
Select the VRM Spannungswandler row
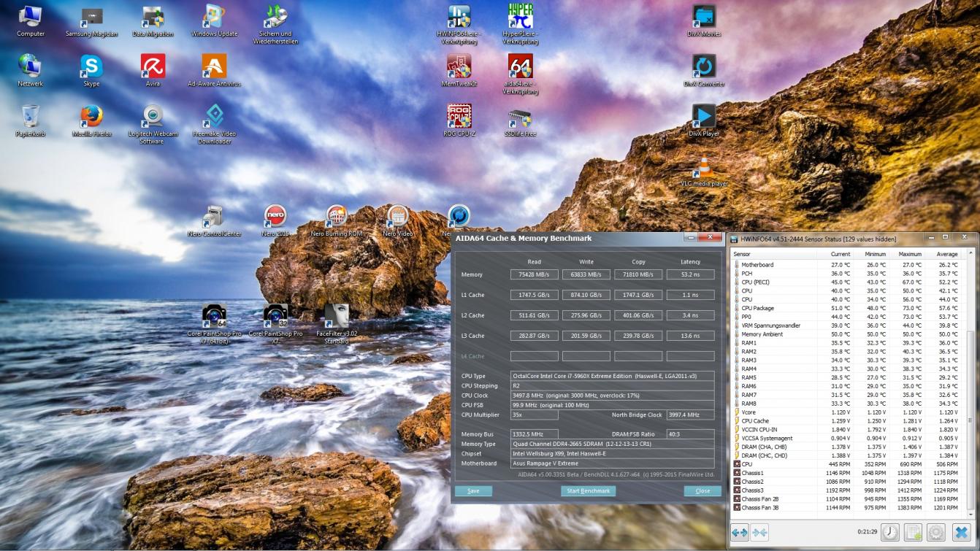point(847,325)
